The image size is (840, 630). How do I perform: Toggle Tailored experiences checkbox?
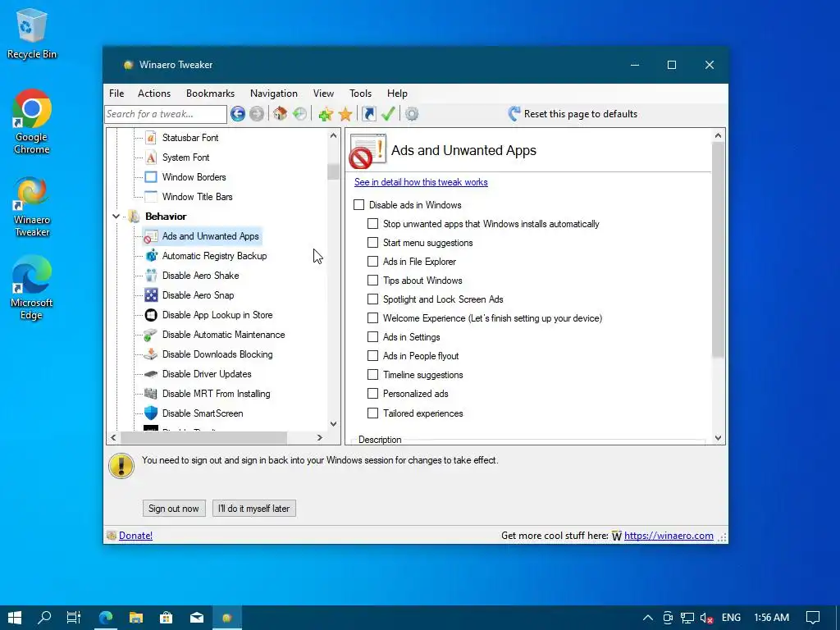(x=373, y=413)
